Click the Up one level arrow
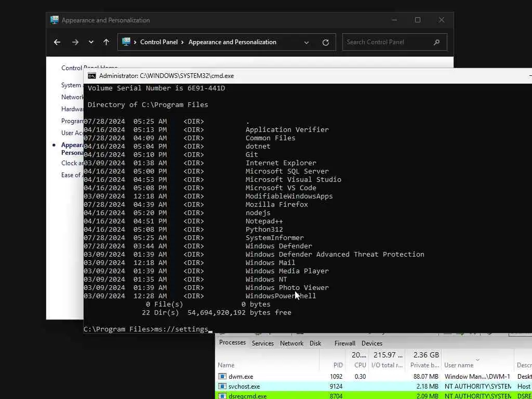 (106, 42)
